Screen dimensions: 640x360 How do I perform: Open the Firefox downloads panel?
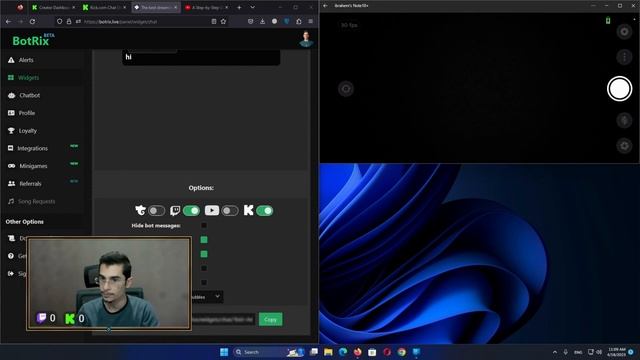[262, 21]
